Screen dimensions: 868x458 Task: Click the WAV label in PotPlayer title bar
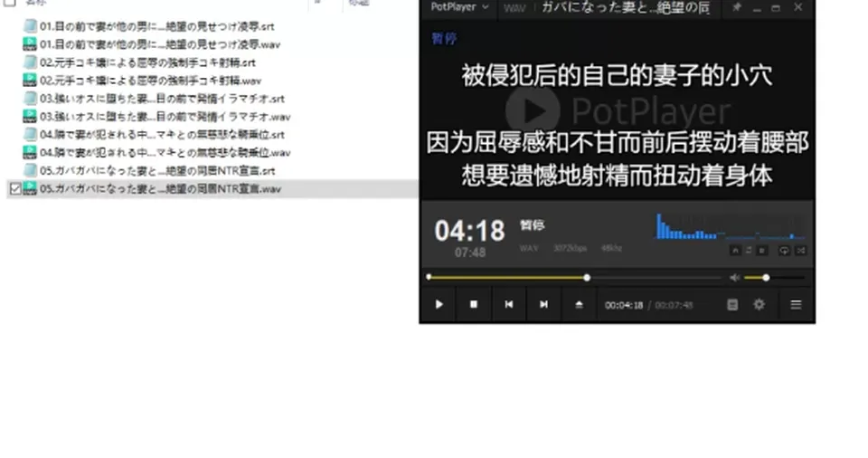pos(514,8)
